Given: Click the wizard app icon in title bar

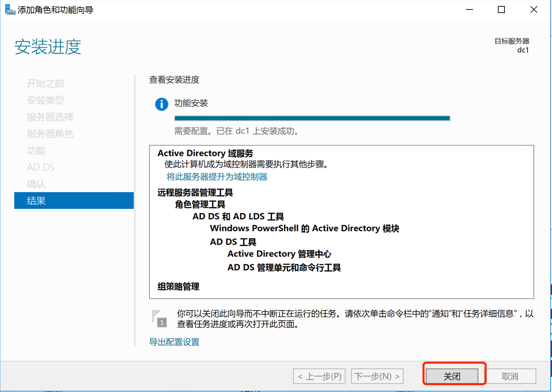Looking at the screenshot, I should [10, 9].
